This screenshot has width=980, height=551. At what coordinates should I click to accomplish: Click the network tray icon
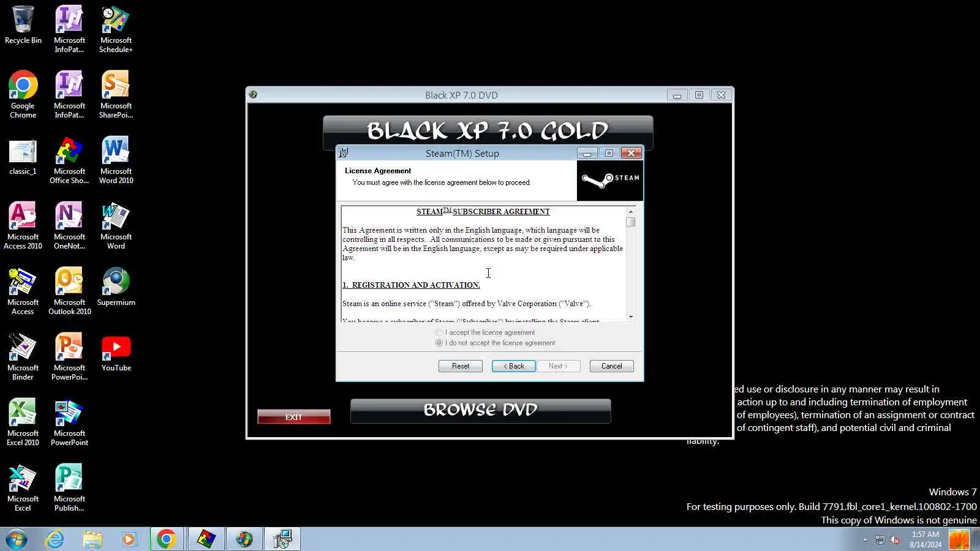tap(880, 540)
